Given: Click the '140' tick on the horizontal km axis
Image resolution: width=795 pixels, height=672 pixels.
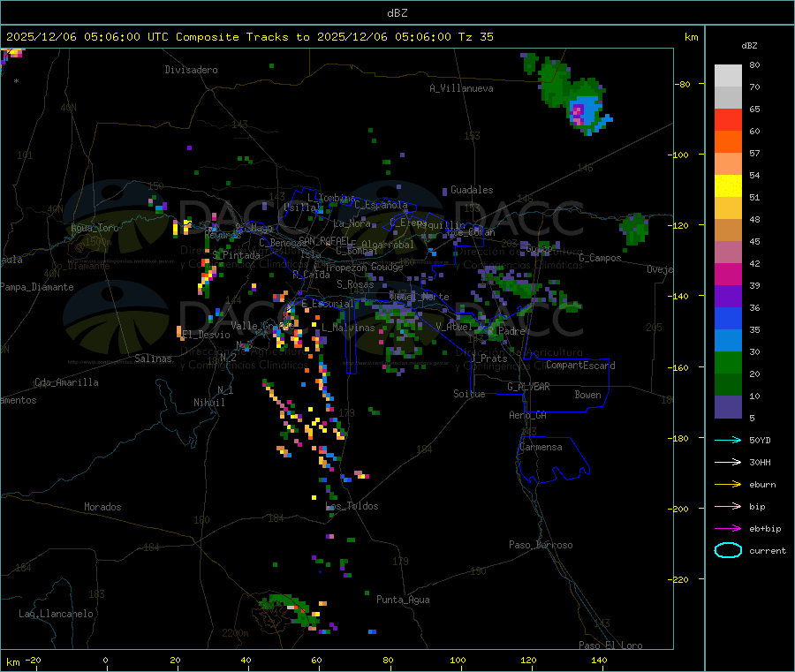Looking at the screenshot, I should pos(599,660).
